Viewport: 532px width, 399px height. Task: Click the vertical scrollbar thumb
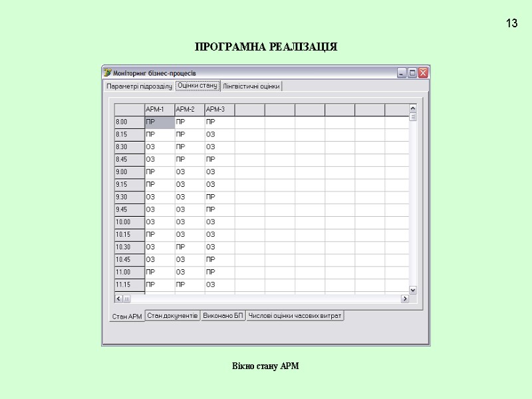[x=413, y=117]
